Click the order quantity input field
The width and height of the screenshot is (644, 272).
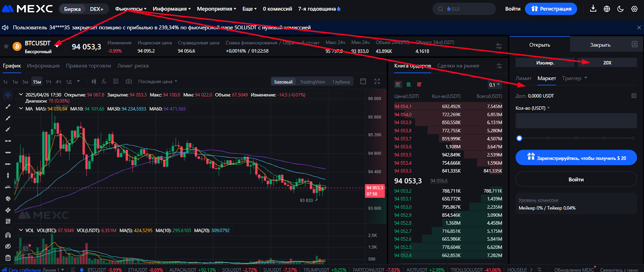click(576, 121)
